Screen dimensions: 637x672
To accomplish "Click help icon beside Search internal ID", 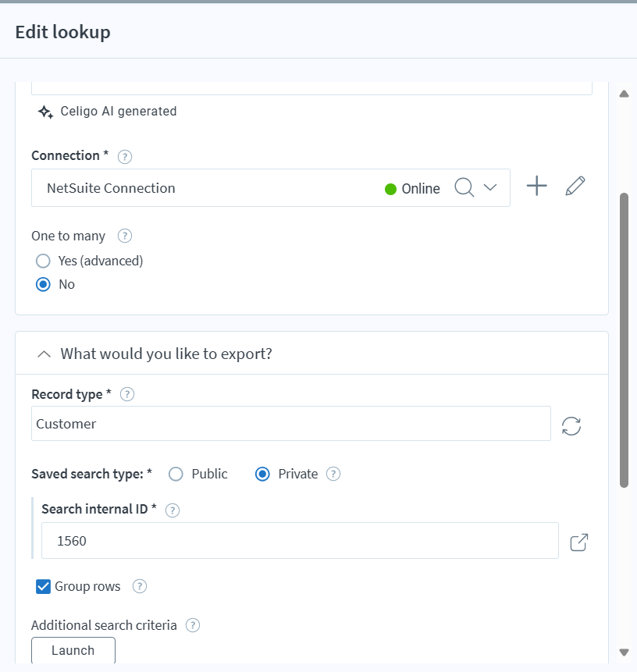I will pyautogui.click(x=173, y=510).
